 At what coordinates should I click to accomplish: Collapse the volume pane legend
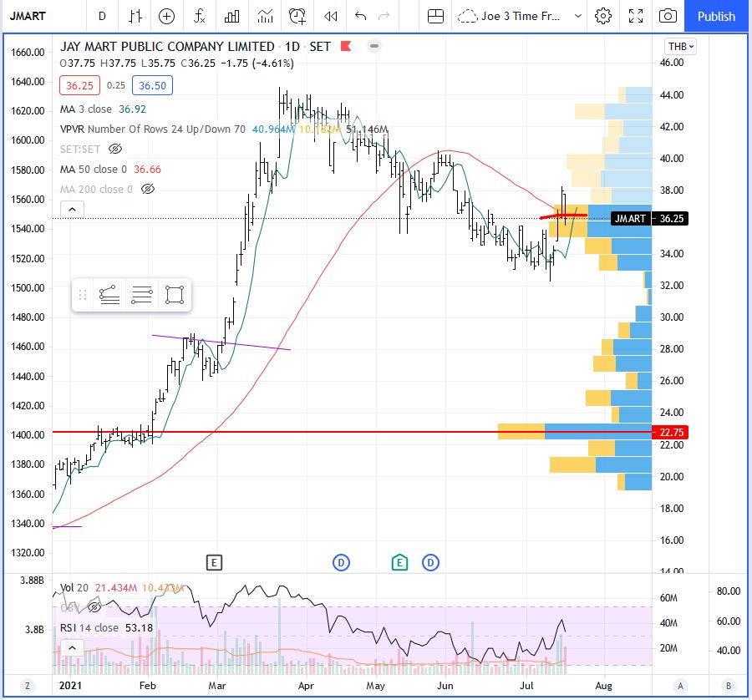[x=72, y=647]
